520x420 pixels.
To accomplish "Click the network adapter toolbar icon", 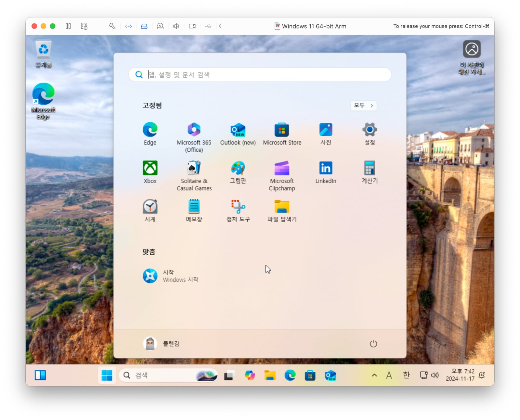I will pos(128,26).
